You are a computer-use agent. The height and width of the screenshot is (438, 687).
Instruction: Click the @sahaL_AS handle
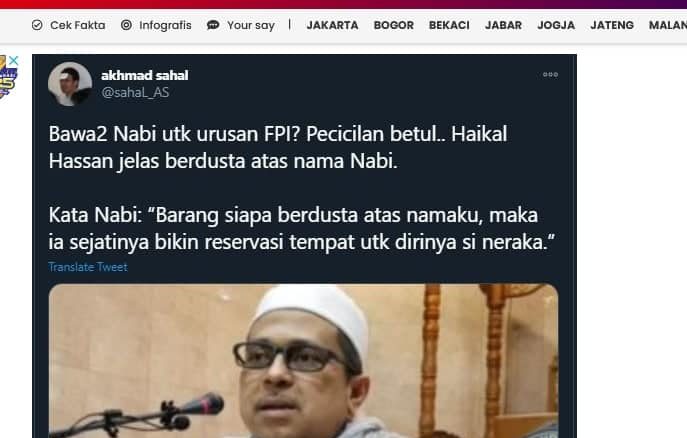coord(135,92)
